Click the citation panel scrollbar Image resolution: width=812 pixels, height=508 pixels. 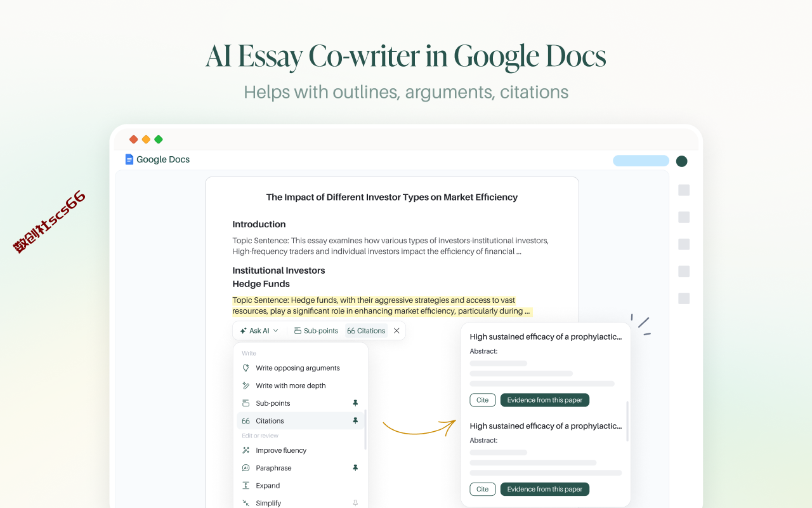(x=627, y=421)
